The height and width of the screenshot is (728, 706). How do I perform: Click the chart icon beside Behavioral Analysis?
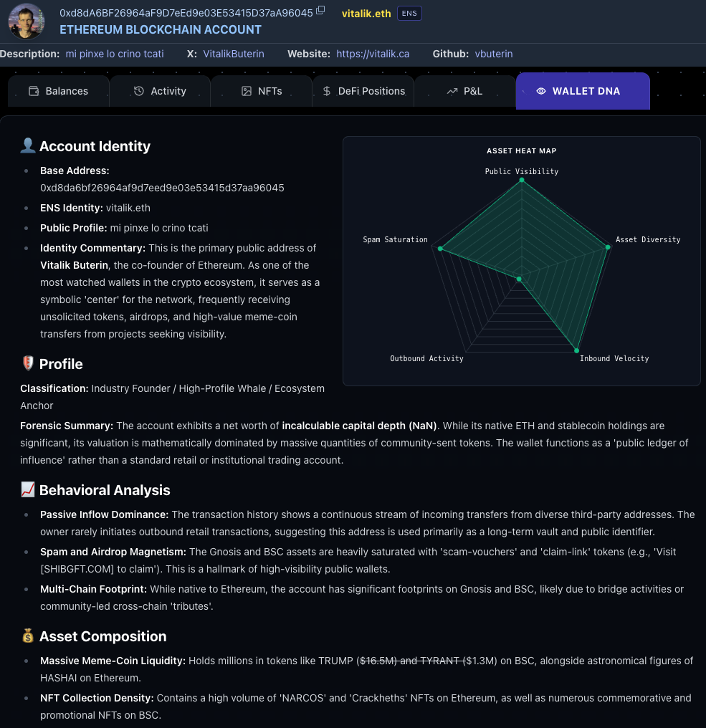pos(27,490)
